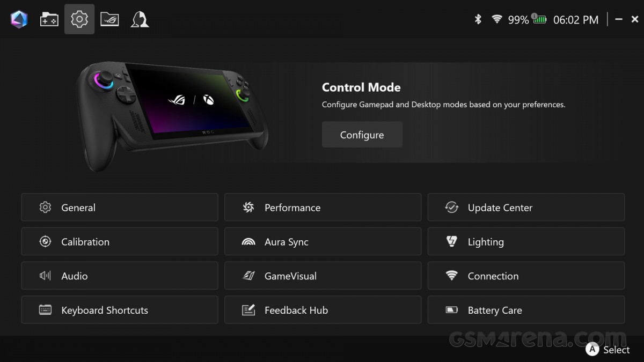Open the game library icon

pyautogui.click(x=49, y=19)
